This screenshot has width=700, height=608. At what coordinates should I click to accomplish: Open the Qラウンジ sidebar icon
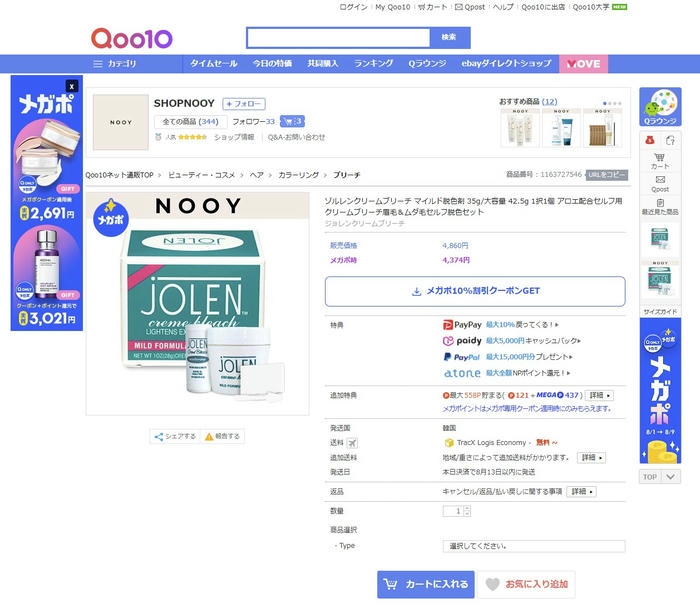(x=660, y=107)
